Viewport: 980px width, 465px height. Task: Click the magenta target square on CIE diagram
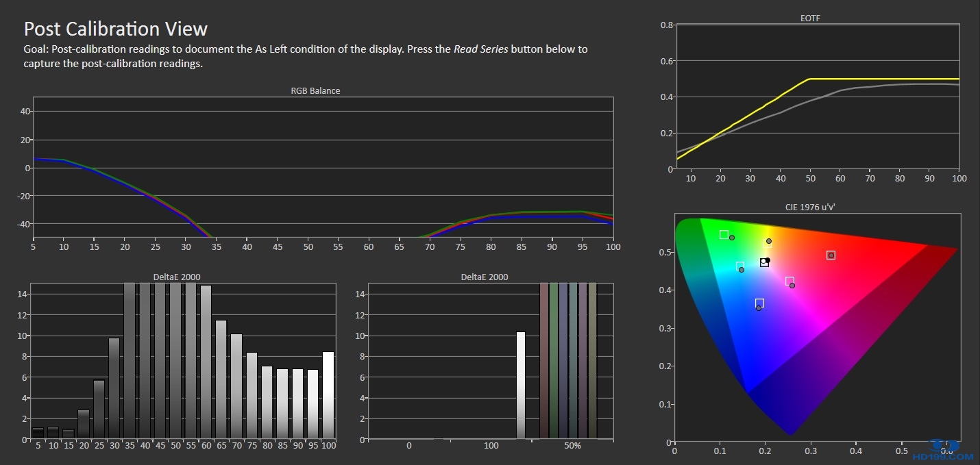click(x=789, y=281)
